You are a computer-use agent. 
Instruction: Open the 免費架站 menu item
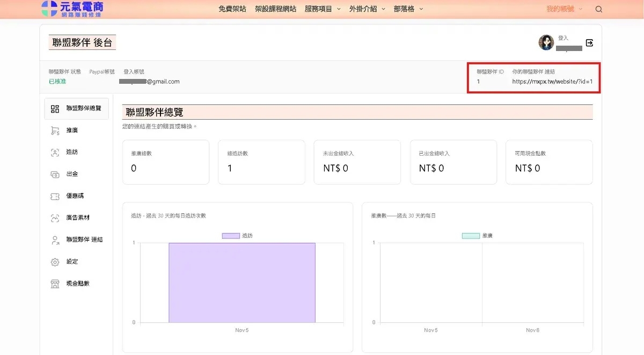point(232,9)
